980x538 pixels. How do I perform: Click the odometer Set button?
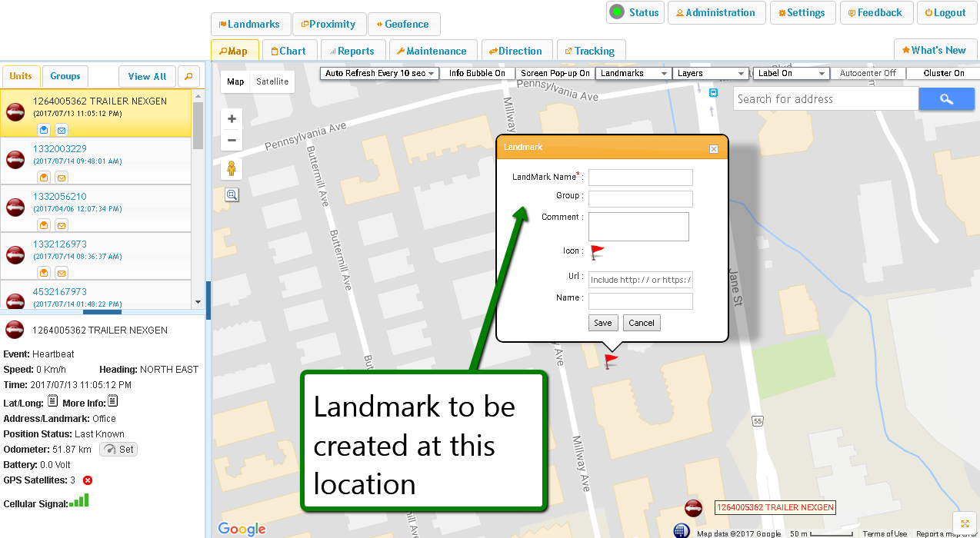(x=119, y=450)
